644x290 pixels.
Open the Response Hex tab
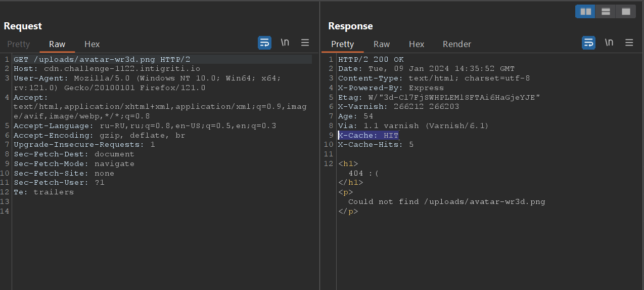[417, 44]
